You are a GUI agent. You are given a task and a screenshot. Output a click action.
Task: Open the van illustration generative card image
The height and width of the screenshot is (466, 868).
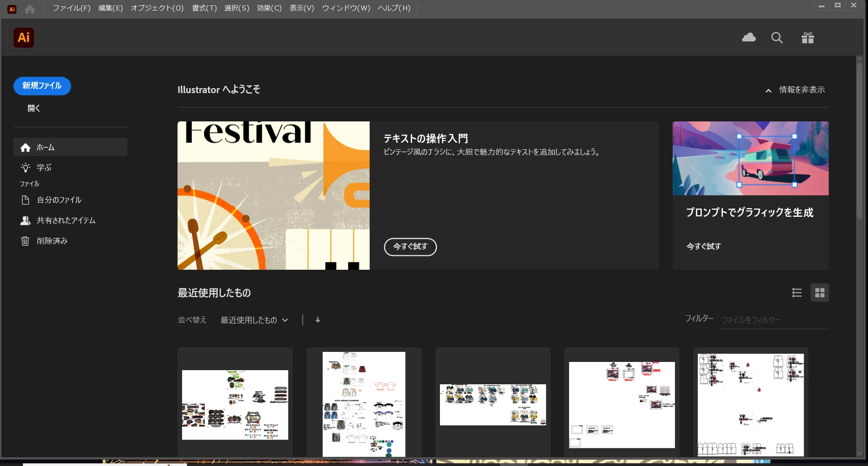(750, 158)
